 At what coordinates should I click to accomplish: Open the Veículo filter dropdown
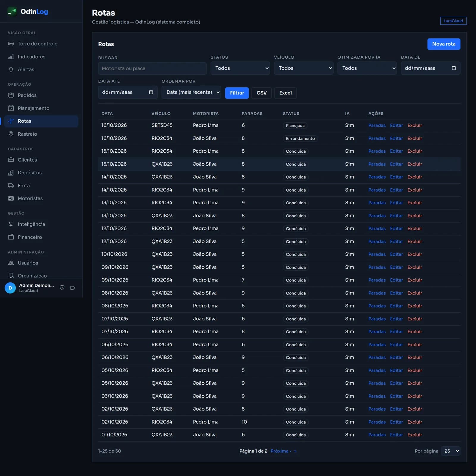pos(303,68)
